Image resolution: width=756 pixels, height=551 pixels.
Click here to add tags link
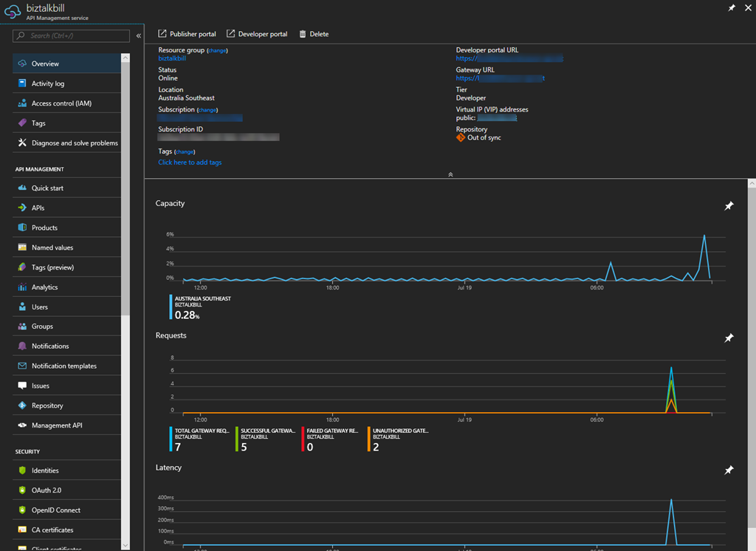click(190, 162)
